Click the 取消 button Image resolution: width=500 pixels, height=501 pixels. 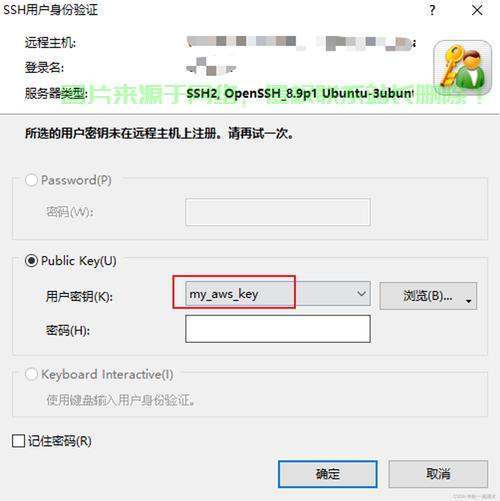[x=438, y=474]
